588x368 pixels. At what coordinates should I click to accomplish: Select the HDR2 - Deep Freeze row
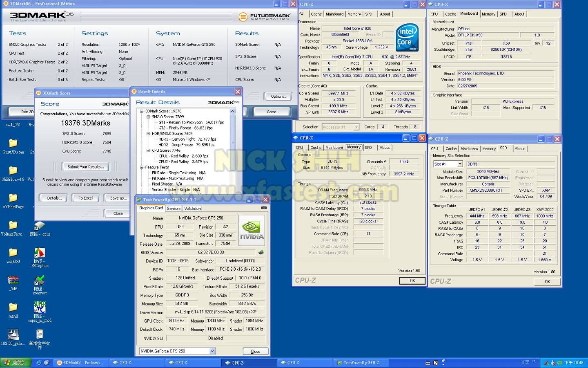(x=186, y=145)
